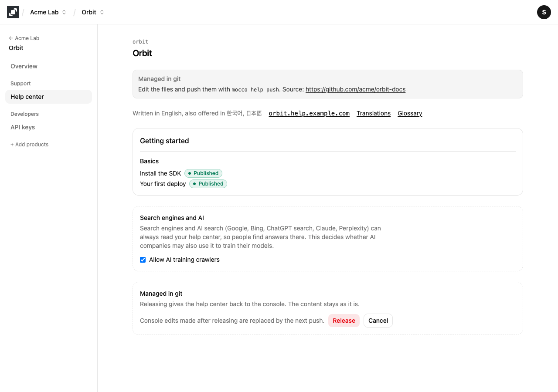Go back to Acme Lab in sidebar
The height and width of the screenshot is (392, 558).
point(24,38)
